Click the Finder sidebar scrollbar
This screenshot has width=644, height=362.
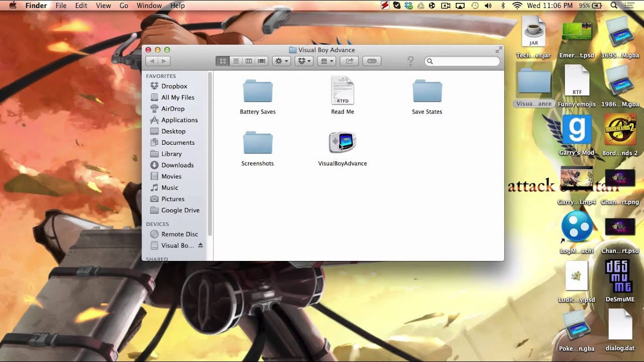[x=210, y=154]
